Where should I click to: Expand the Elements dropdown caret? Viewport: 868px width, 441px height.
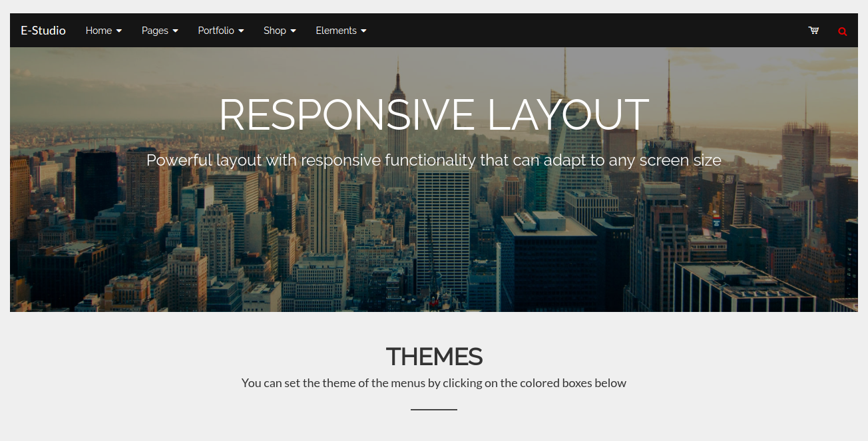pyautogui.click(x=363, y=31)
